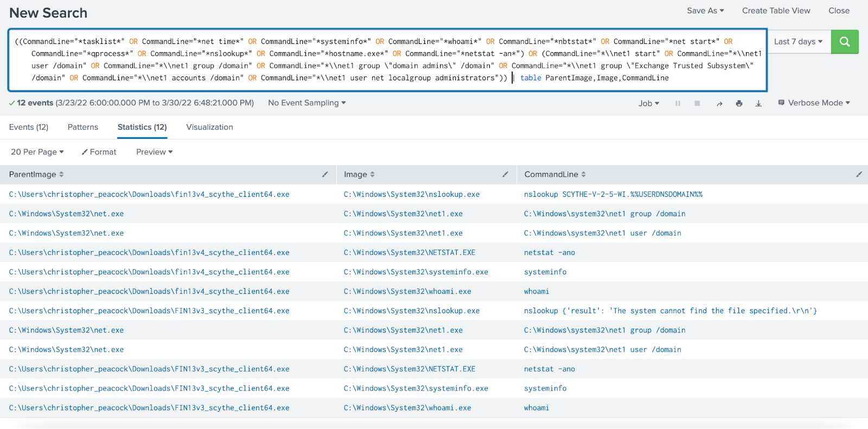Click the 12 events time range summary
Image resolution: width=868 pixels, height=429 pixels.
pos(131,103)
